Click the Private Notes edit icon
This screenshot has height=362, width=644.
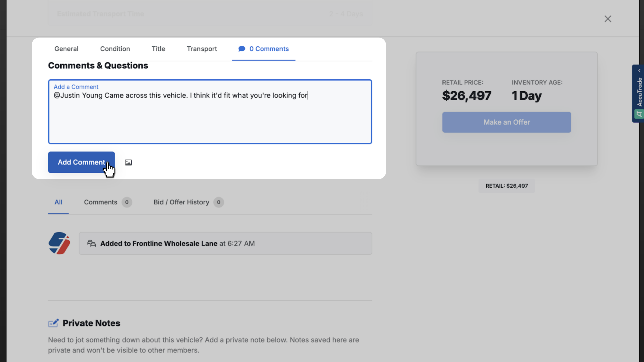pyautogui.click(x=53, y=323)
